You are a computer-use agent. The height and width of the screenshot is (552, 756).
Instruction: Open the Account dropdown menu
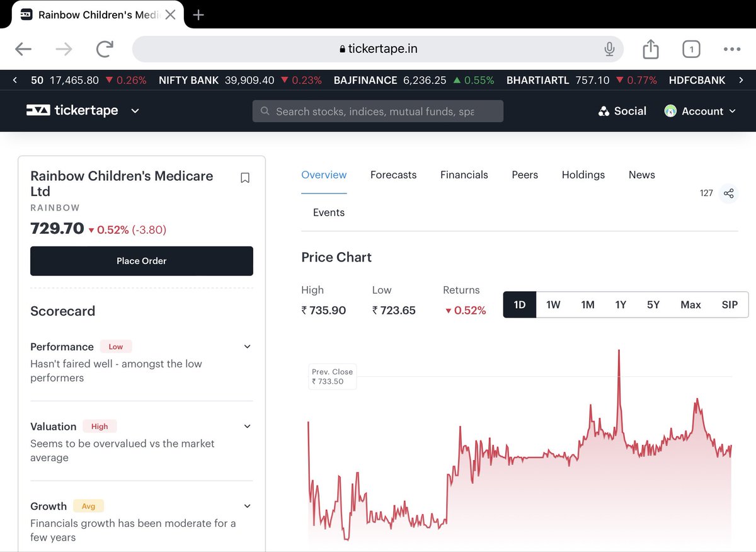700,111
